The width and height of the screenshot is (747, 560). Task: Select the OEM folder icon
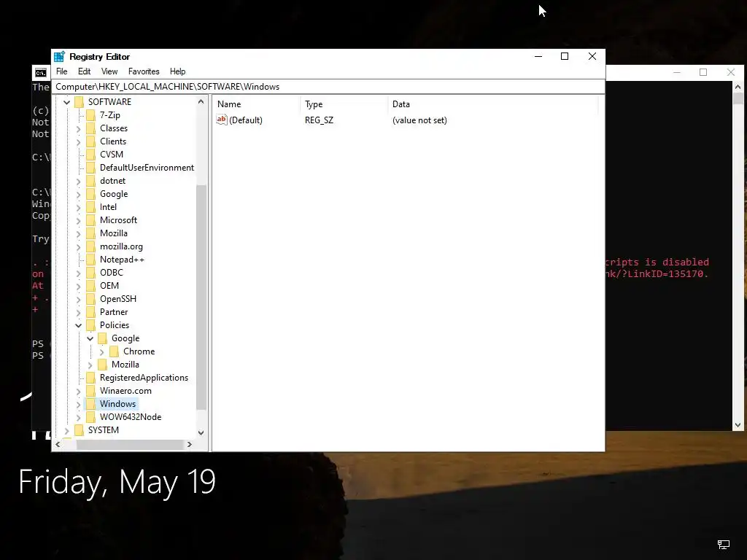coord(91,286)
